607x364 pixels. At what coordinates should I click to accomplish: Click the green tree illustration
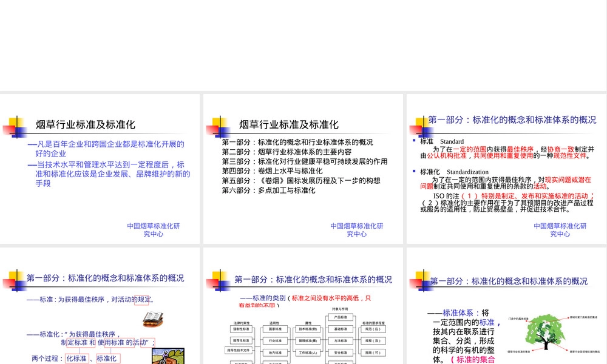click(x=546, y=332)
